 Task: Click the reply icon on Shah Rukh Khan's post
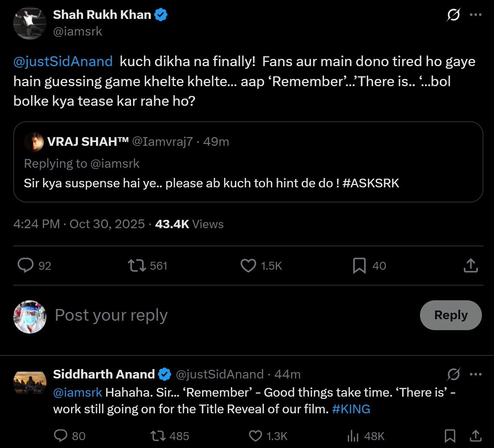point(26,265)
